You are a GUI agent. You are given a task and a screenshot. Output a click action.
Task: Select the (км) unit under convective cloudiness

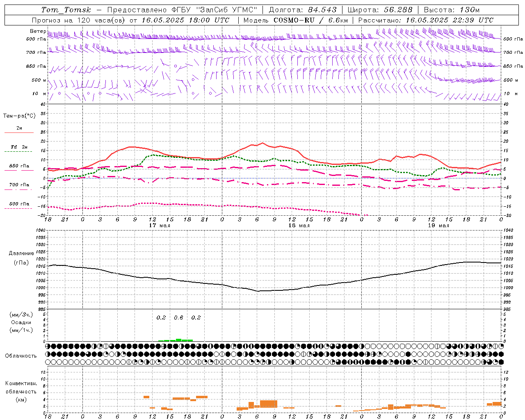click(x=21, y=399)
